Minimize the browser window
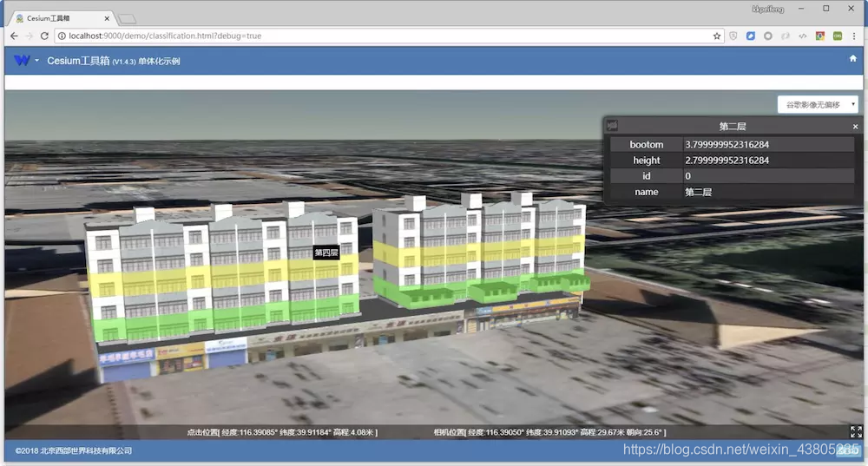 pyautogui.click(x=801, y=9)
